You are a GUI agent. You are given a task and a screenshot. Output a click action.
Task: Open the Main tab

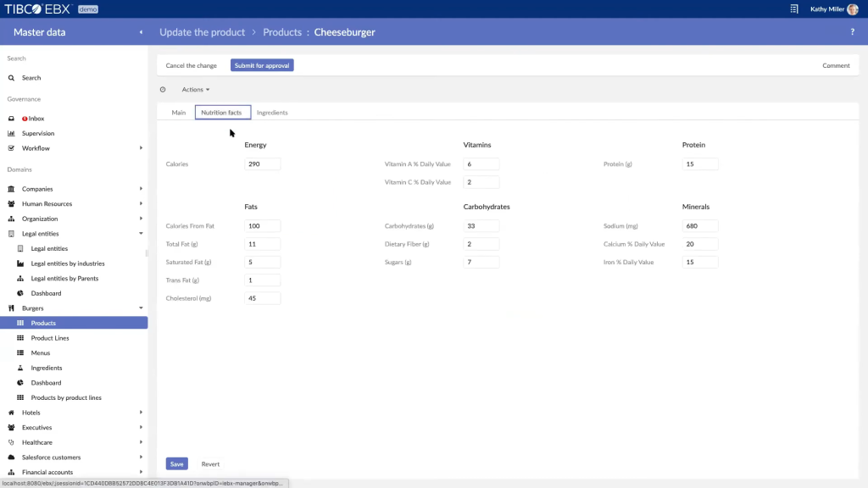[x=178, y=111]
